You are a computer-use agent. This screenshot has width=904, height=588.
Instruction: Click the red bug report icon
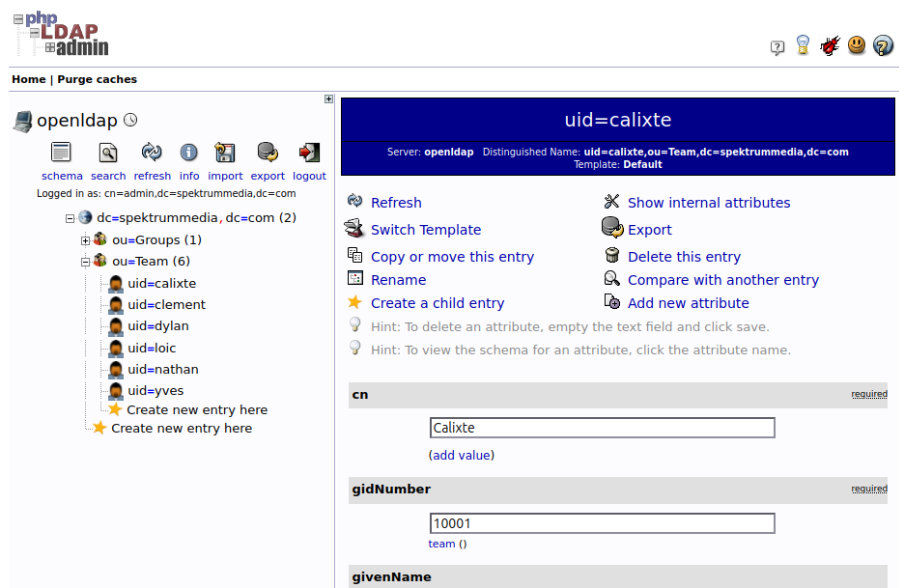point(830,45)
